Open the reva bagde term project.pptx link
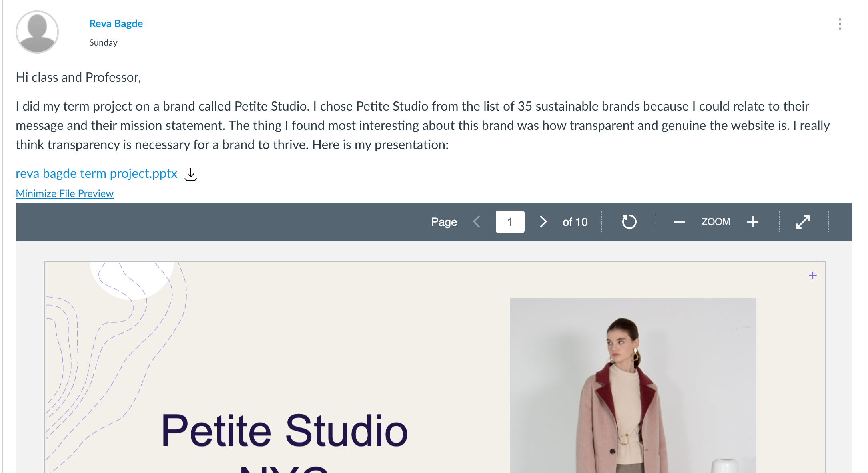 coord(96,173)
